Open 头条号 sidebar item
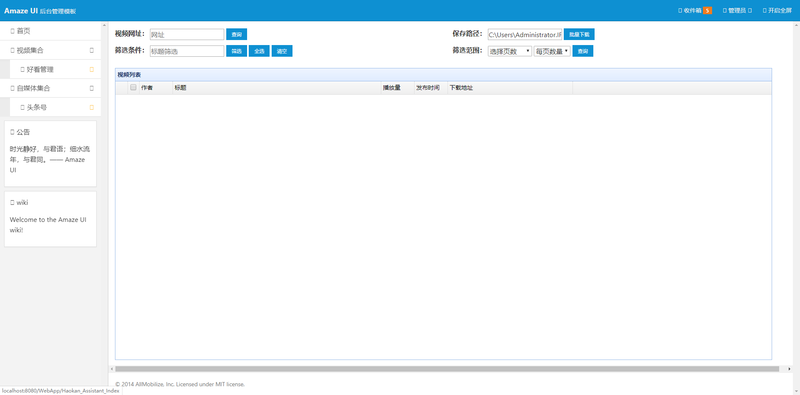 coord(37,108)
